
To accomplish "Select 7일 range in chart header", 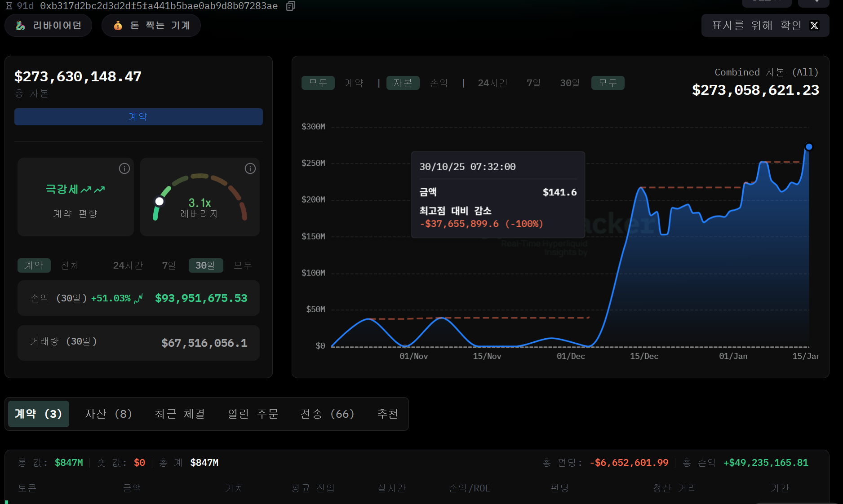I will pyautogui.click(x=533, y=83).
